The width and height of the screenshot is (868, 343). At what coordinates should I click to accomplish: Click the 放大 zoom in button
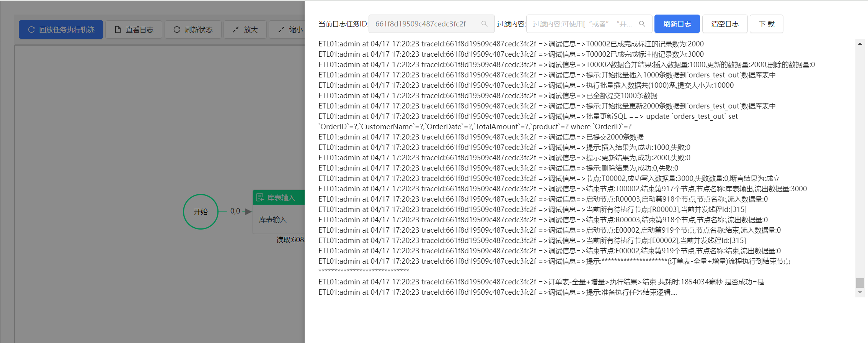click(245, 30)
